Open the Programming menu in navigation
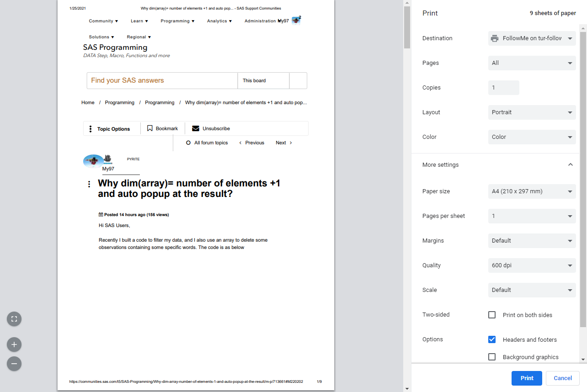Screen dimensions: 587x392 pos(177,21)
